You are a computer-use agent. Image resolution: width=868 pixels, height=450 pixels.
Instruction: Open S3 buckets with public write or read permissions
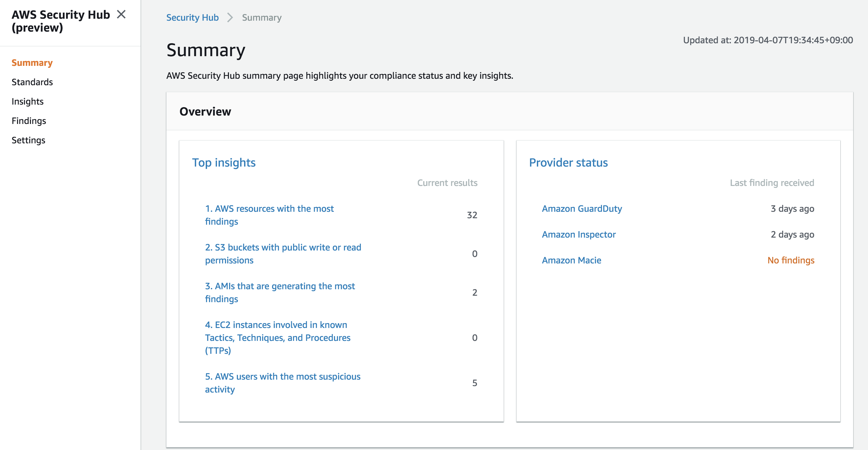click(283, 253)
